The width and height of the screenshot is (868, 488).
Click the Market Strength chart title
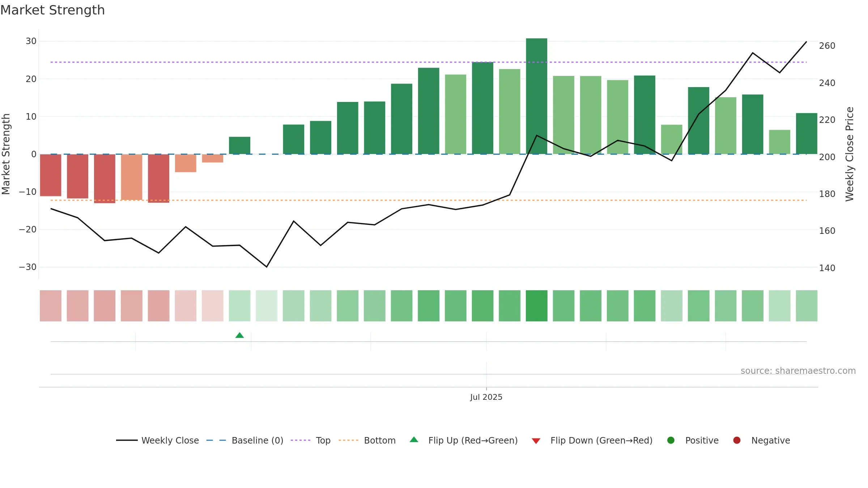pos(52,10)
